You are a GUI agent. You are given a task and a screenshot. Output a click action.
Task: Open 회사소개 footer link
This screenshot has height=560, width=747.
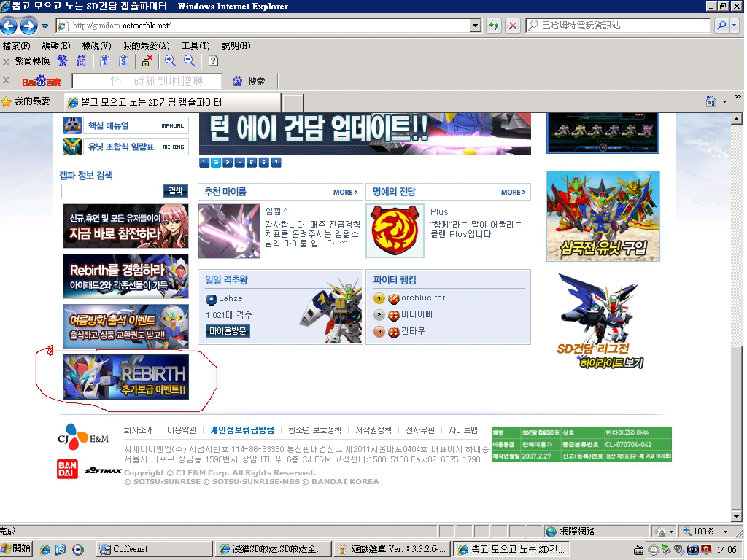138,430
